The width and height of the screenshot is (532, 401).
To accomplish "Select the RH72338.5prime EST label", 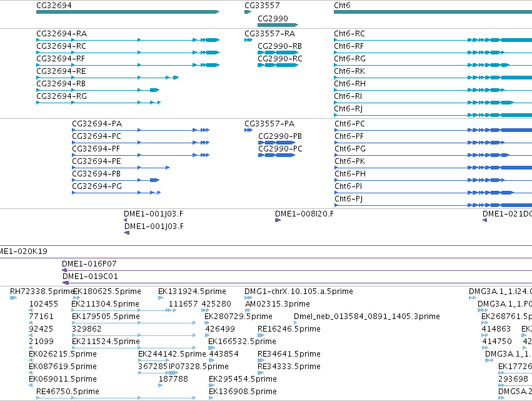I will 42,292.
